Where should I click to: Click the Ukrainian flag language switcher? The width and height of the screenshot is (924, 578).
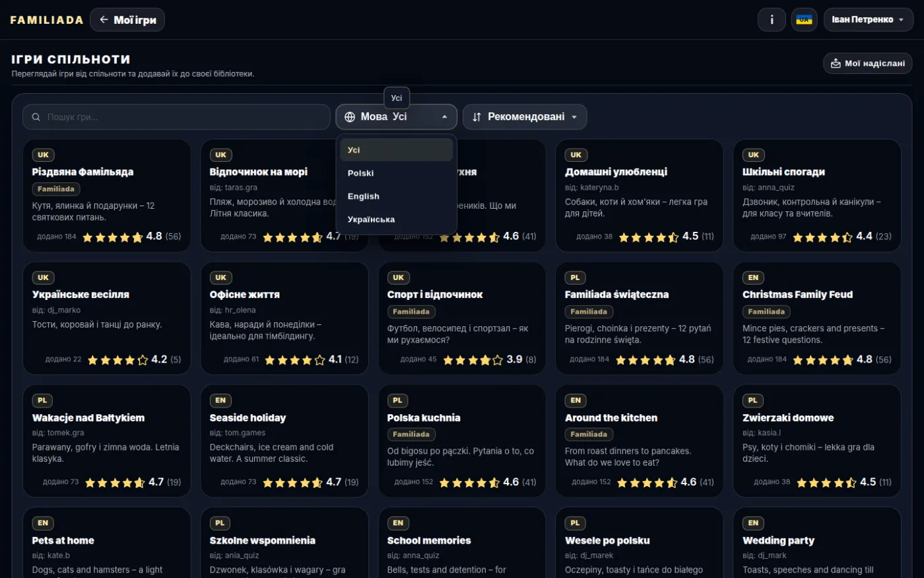click(804, 20)
